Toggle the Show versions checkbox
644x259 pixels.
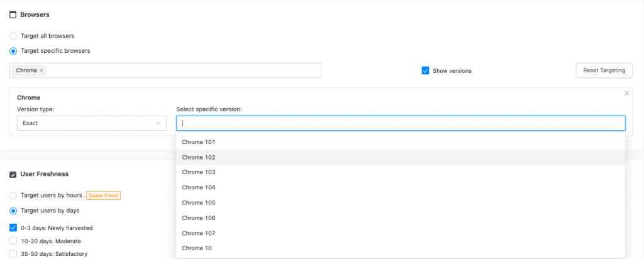tap(425, 70)
